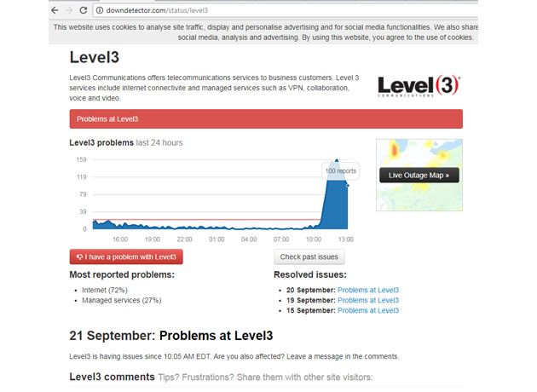This screenshot has height=392, width=537.
Task: Click the red "Problems at Level3" banner
Action: coord(266,119)
